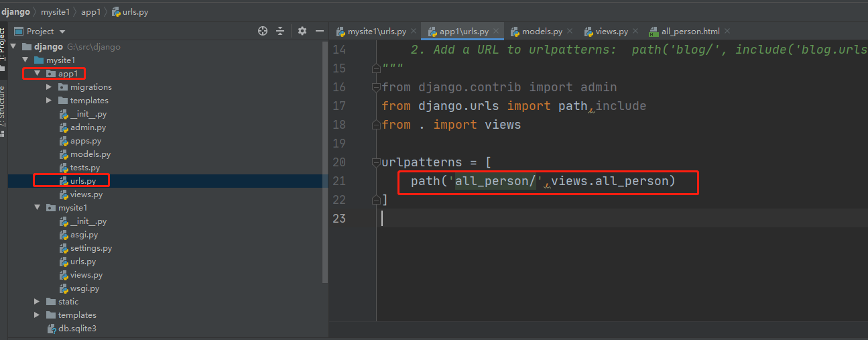The image size is (868, 340).
Task: Click the collapse all icon in Project panel
Action: 280,31
